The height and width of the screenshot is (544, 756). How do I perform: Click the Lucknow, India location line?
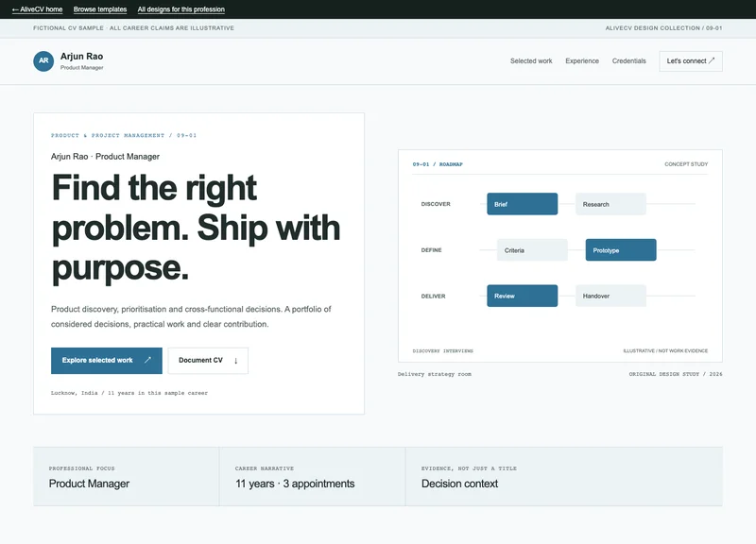[129, 393]
